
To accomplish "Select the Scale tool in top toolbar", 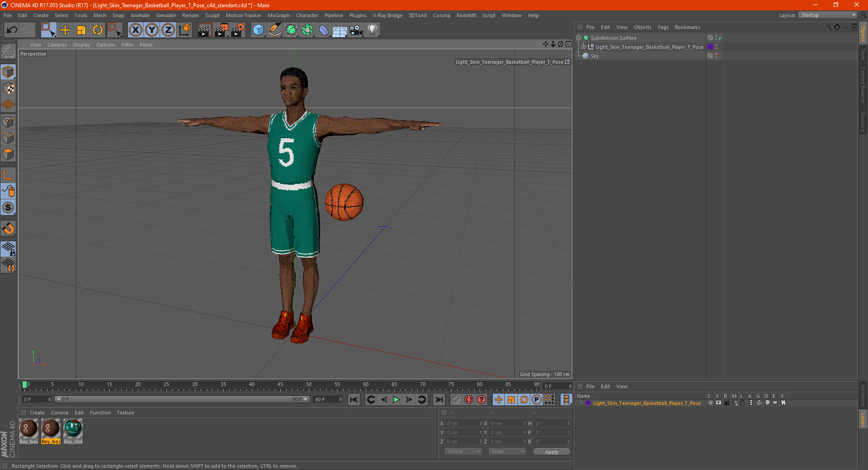I will click(81, 30).
